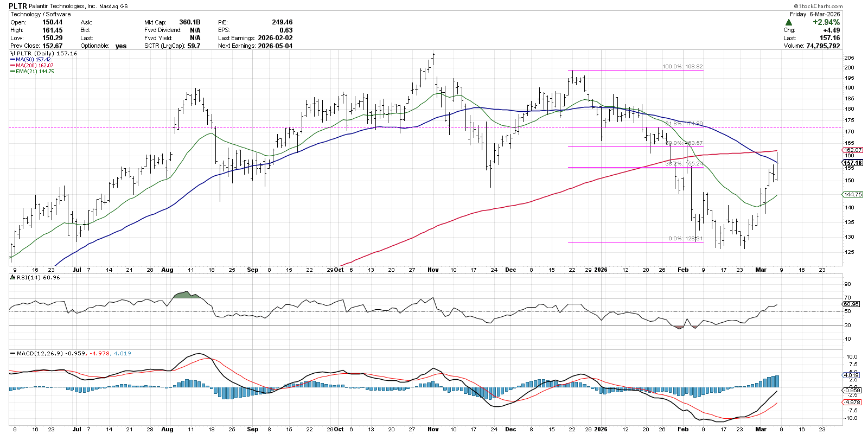Click the 162.07 red price tag
868x434 pixels.
pyautogui.click(x=853, y=150)
